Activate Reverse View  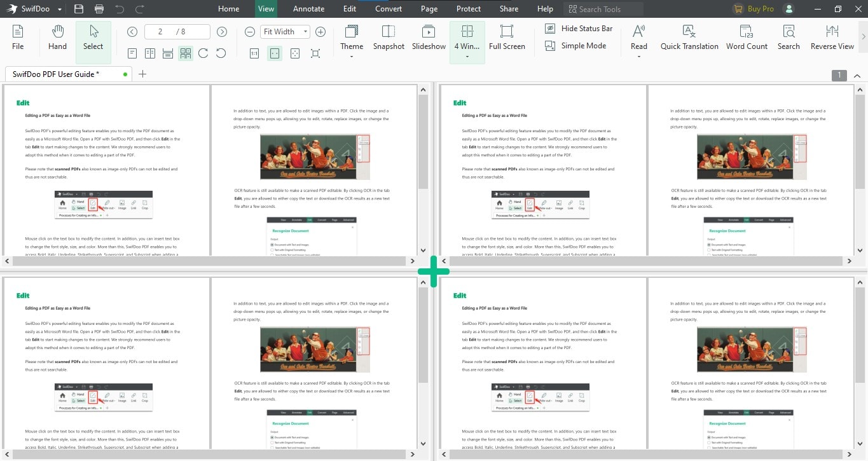[831, 36]
